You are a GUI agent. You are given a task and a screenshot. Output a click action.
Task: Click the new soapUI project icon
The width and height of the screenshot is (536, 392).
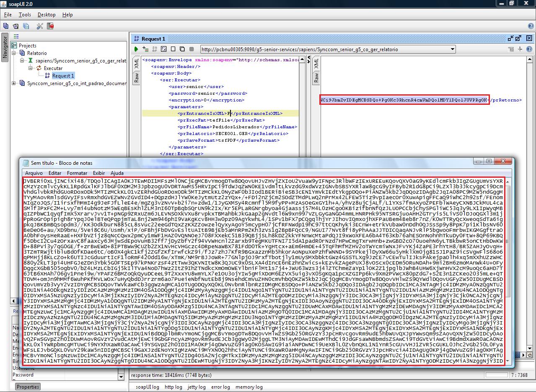pyautogui.click(x=6, y=26)
